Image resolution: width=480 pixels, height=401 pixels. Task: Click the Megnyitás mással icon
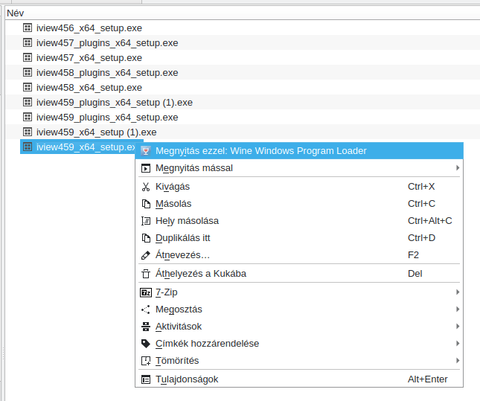(146, 168)
